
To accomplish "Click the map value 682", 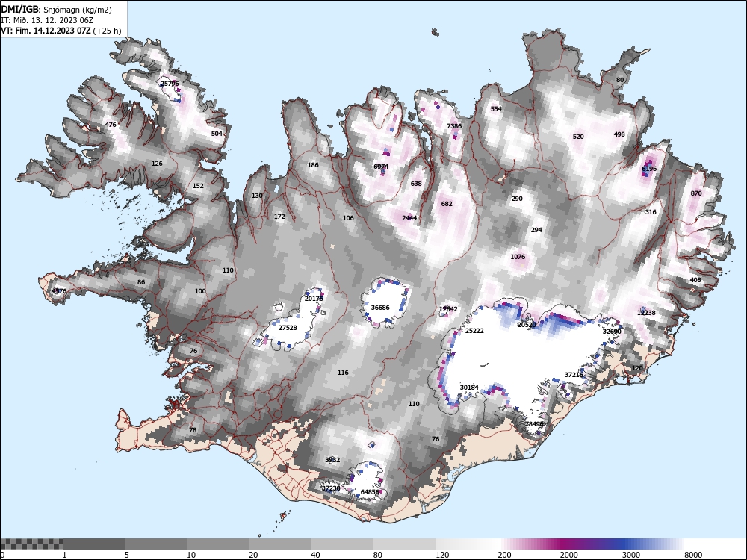I will [x=447, y=204].
